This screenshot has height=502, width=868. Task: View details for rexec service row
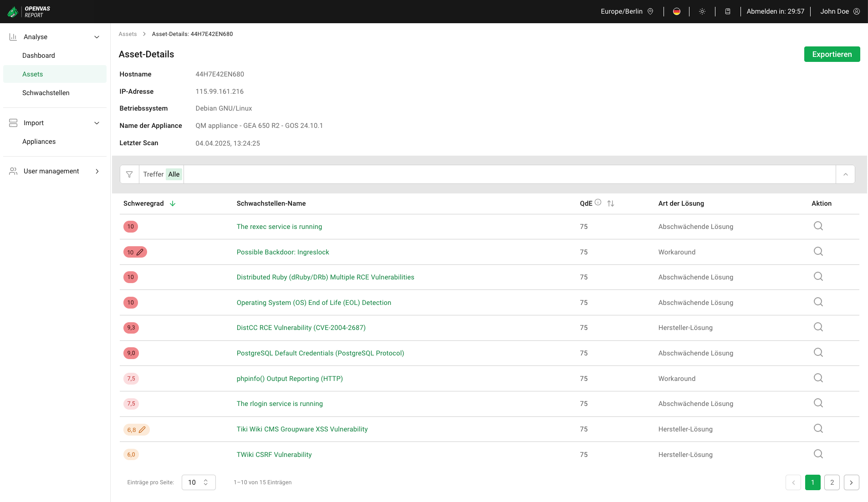(x=818, y=226)
